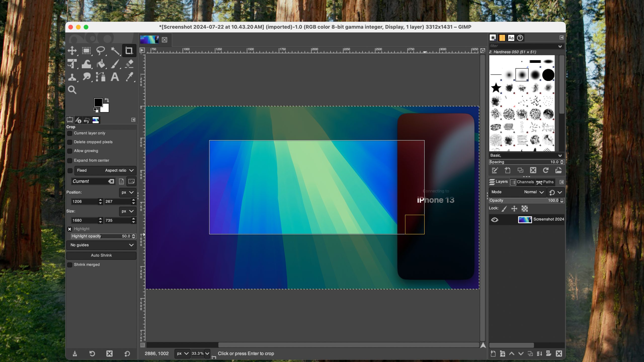The width and height of the screenshot is (644, 362).
Task: Adjust the Highlight opacity slider
Action: click(101, 236)
